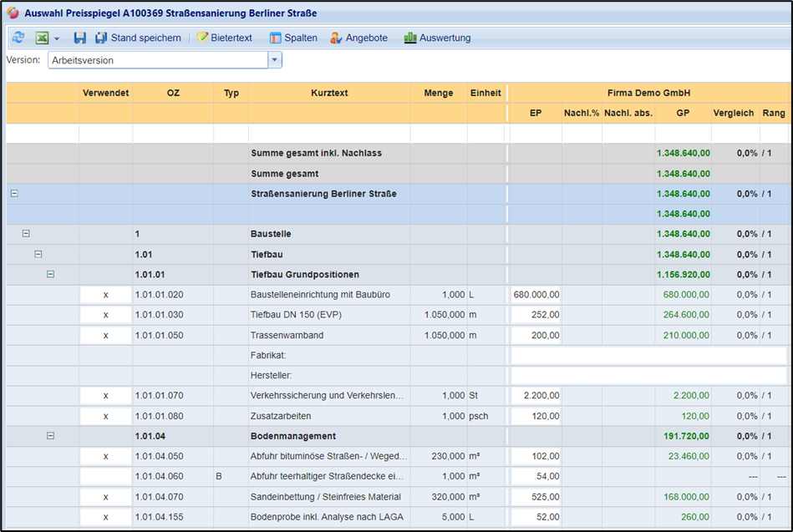
Task: Click Stand speichern button
Action: [x=138, y=38]
